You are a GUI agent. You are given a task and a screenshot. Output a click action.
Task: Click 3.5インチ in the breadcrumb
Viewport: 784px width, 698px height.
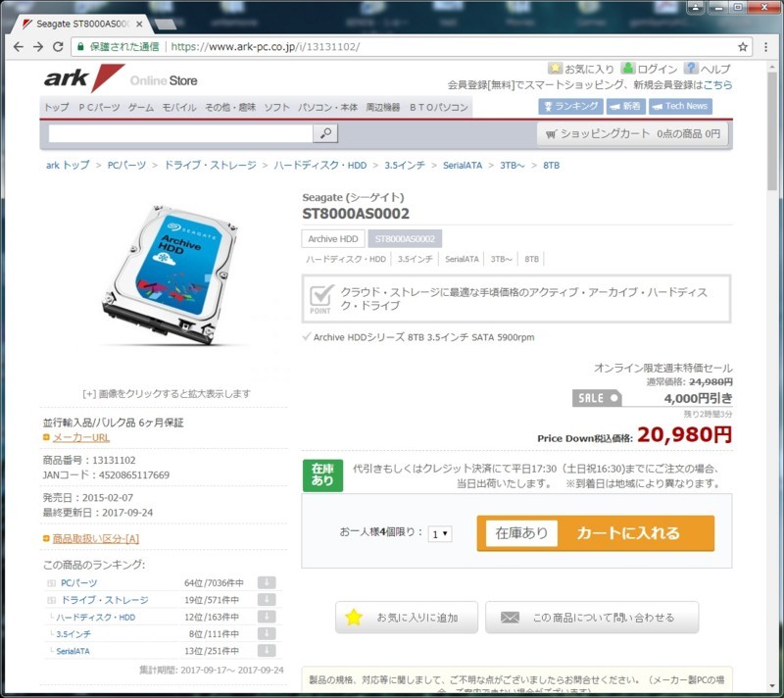coord(405,165)
